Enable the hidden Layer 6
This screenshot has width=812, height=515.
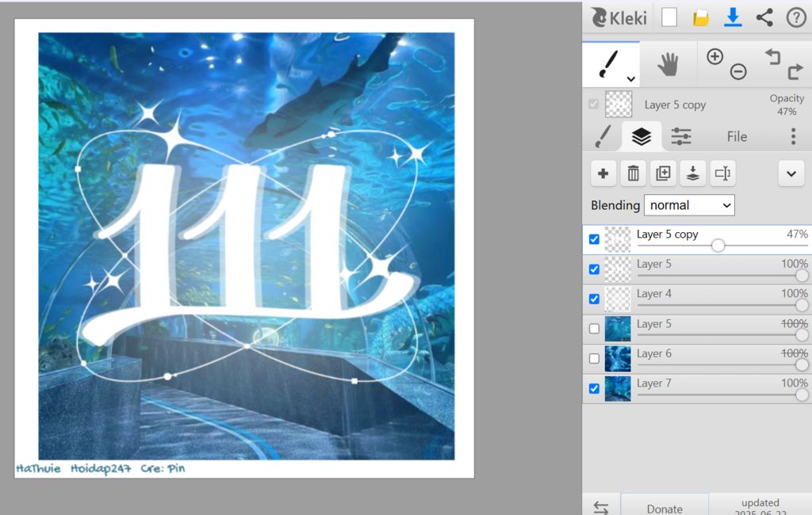(594, 359)
